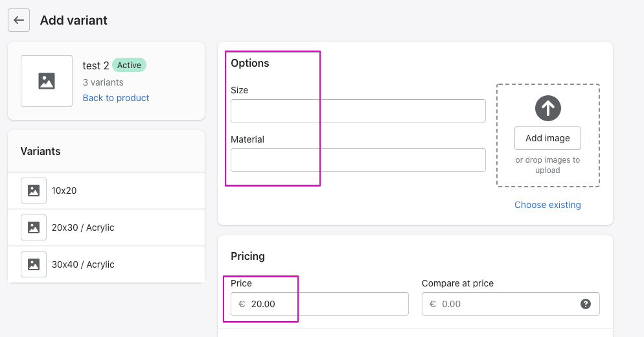644x337 pixels.
Task: Focus the Size option field
Action: tap(358, 111)
